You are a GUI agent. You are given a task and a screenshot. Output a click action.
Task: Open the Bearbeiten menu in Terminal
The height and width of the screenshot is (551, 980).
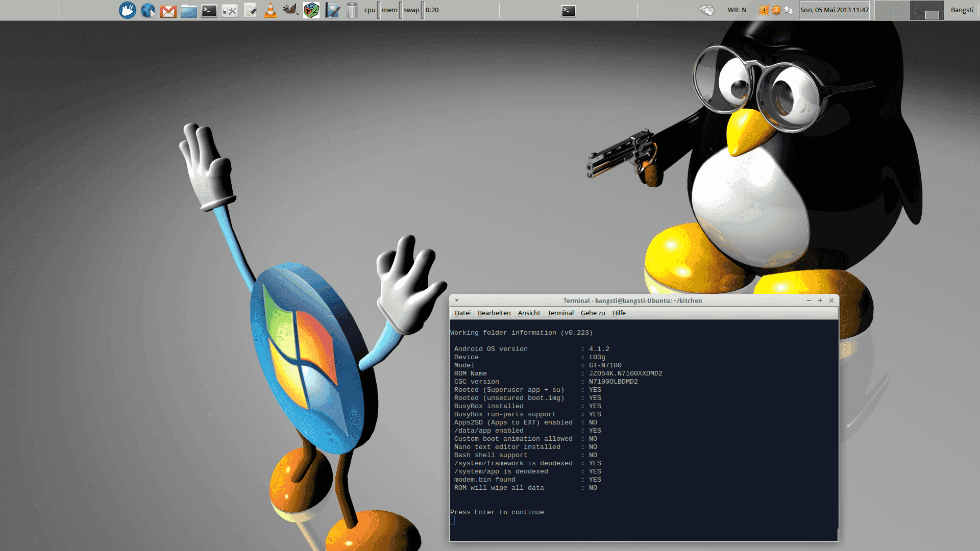[x=494, y=313]
